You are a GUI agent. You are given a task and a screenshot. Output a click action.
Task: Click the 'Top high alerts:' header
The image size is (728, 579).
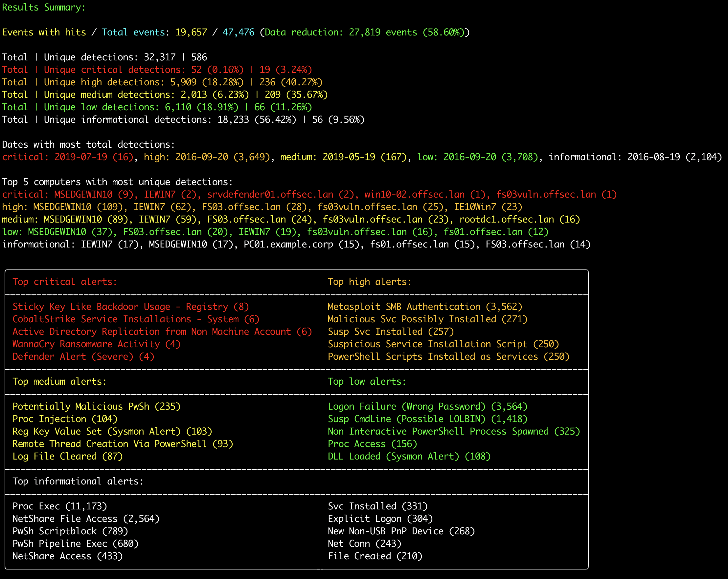pos(369,282)
